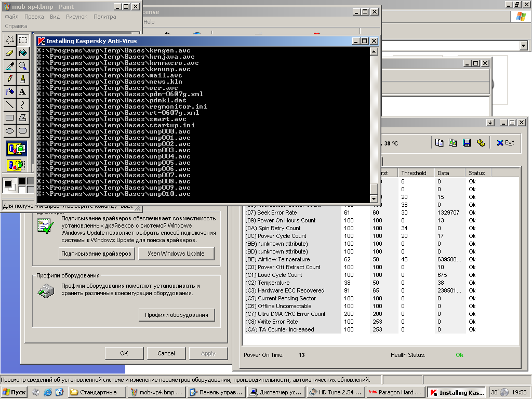532x399 pixels.
Task: Open Профили оборудования button
Action: [177, 315]
